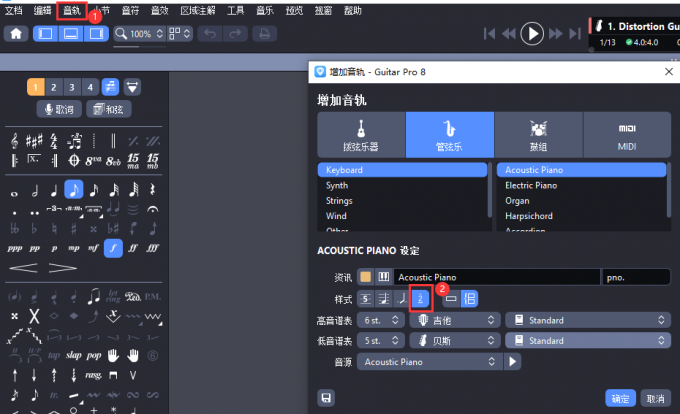Open the 音轨 menu
Viewport: 680px width, 414px height.
[72, 9]
